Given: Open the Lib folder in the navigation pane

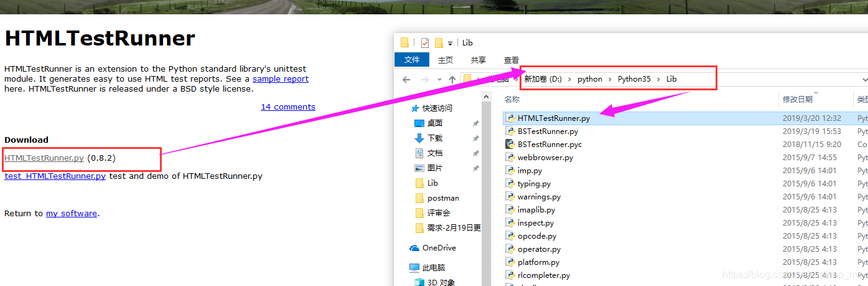Looking at the screenshot, I should pos(433,183).
